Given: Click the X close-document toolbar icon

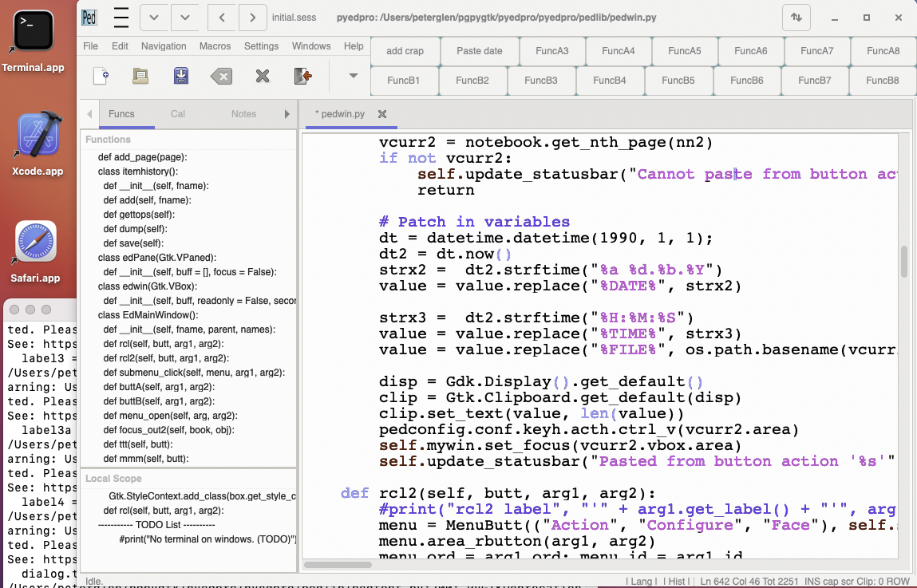Looking at the screenshot, I should tap(262, 76).
